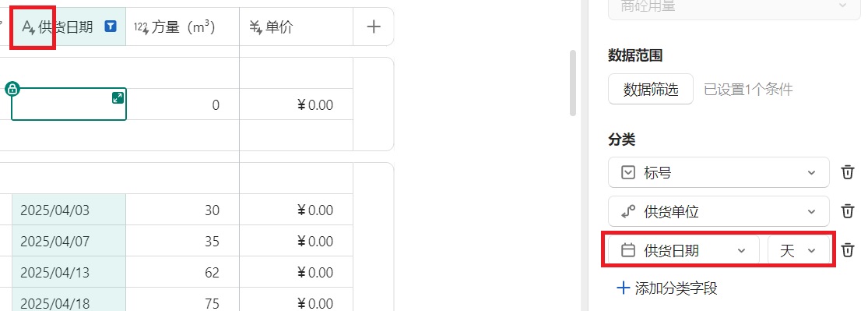Viewport: 868px width, 311px height.
Task: Select the 方量（m³） column header
Action: click(183, 27)
